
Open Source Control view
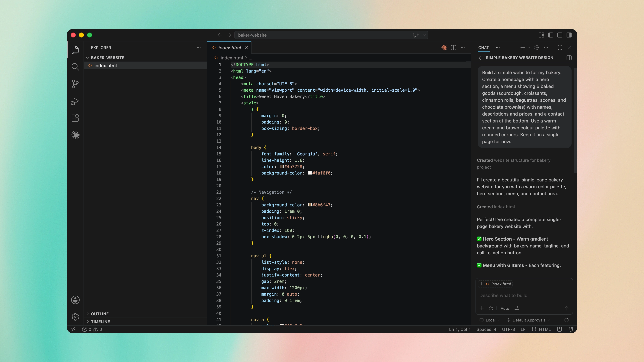(75, 84)
